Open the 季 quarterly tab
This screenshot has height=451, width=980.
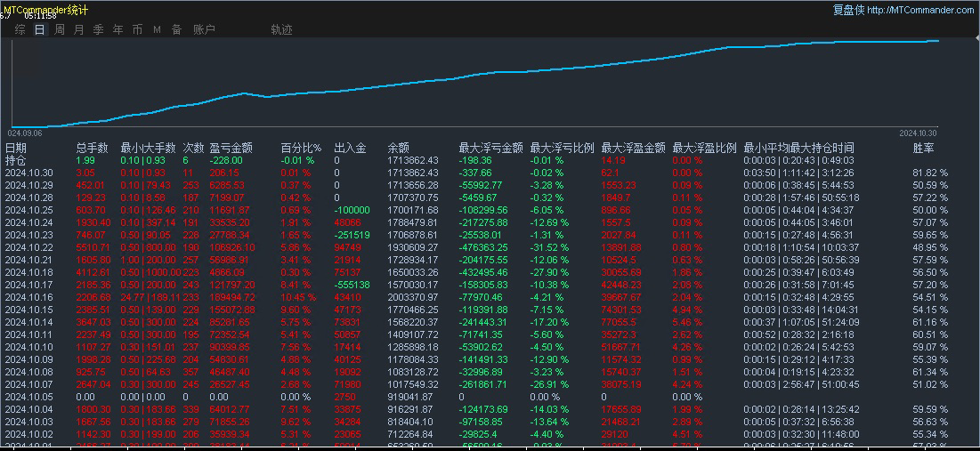98,29
